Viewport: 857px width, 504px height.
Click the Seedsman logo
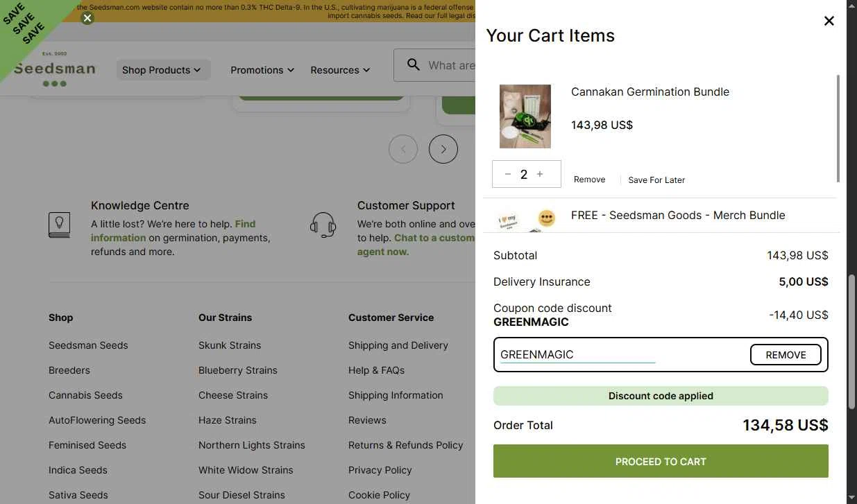(54, 69)
